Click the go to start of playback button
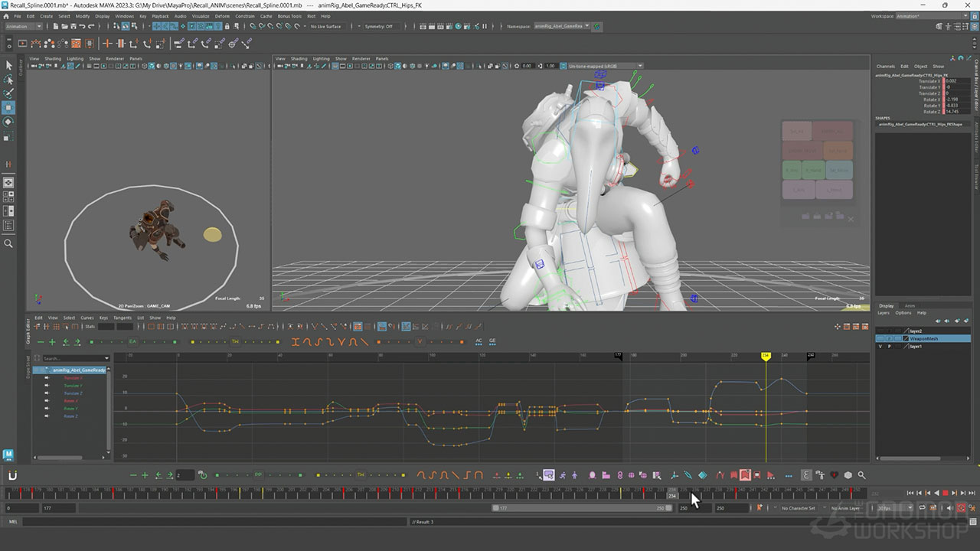Viewport: 980px width, 551px height. click(x=909, y=494)
